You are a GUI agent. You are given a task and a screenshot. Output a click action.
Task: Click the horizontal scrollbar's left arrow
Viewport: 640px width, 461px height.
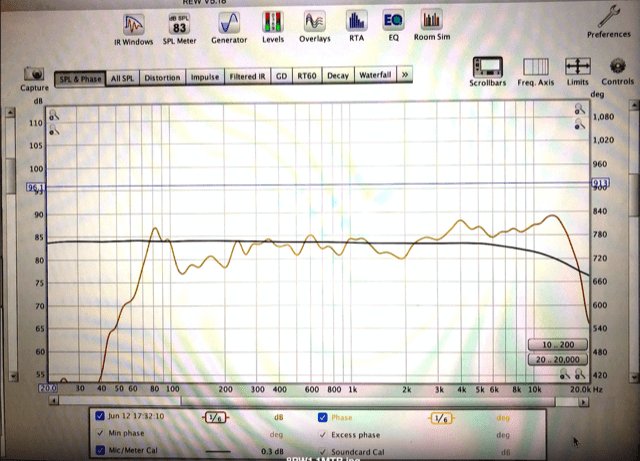pyautogui.click(x=53, y=401)
